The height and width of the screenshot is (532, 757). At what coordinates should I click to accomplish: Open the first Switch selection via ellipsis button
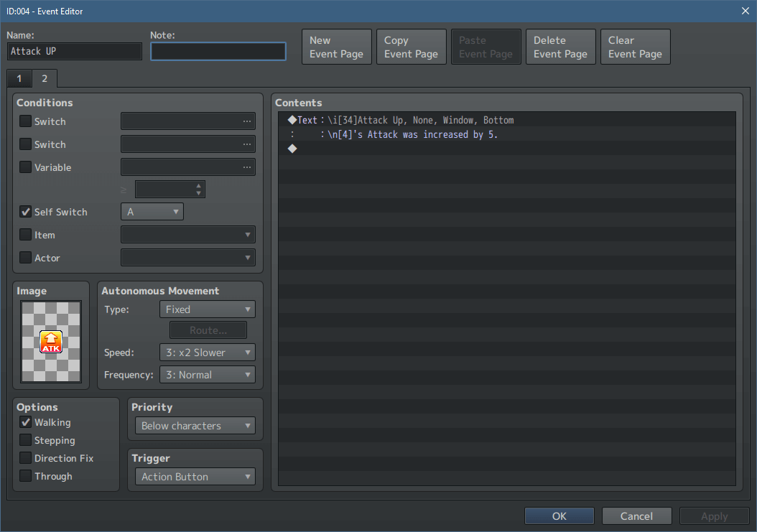248,121
